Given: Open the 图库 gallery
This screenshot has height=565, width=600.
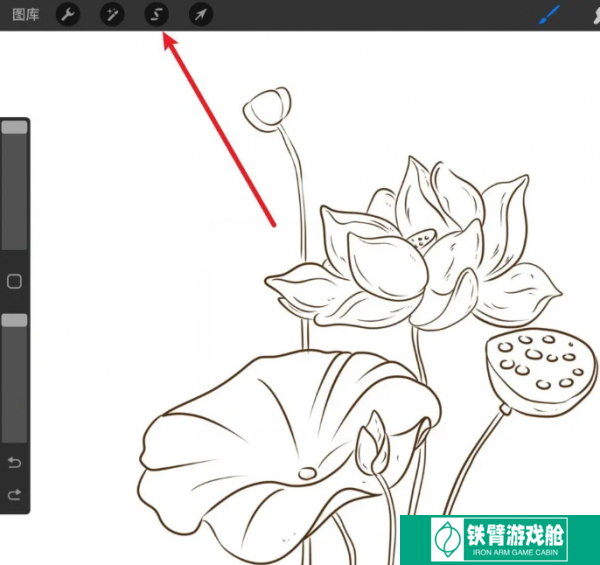Looking at the screenshot, I should (x=26, y=15).
